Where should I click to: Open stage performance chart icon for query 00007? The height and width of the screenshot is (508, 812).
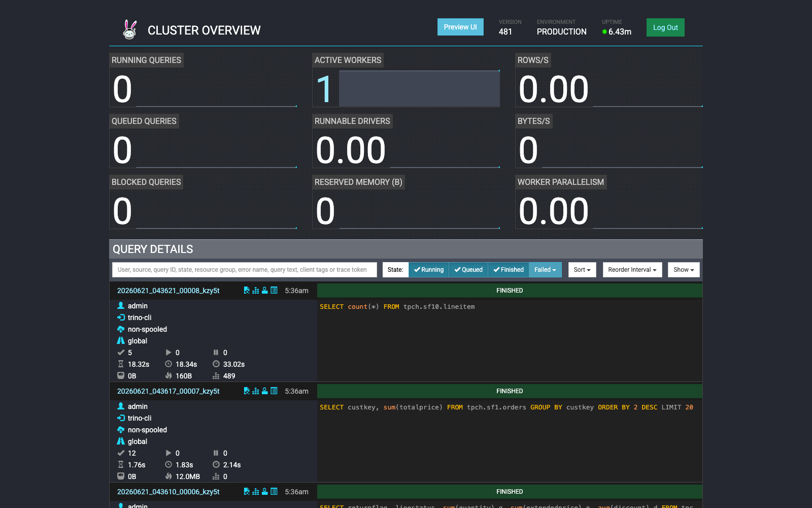256,391
